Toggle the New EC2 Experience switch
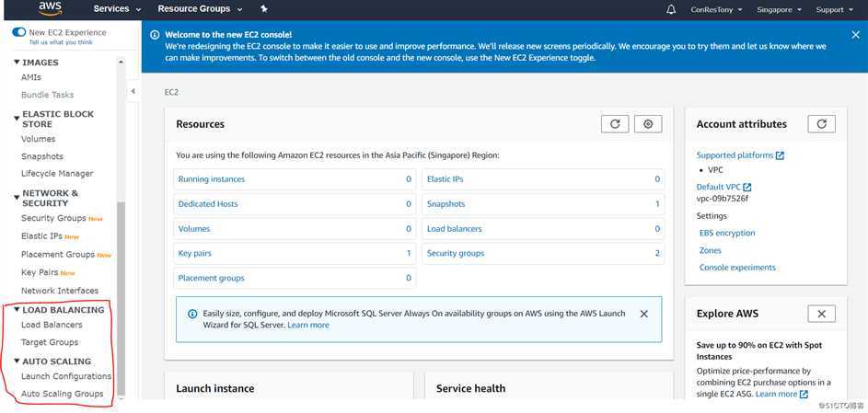868x413 pixels. 18,32
